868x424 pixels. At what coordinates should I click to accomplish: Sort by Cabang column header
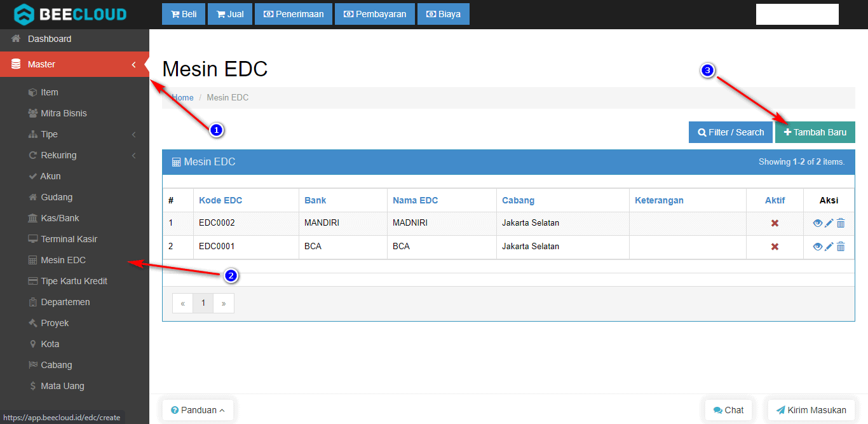[x=519, y=200]
